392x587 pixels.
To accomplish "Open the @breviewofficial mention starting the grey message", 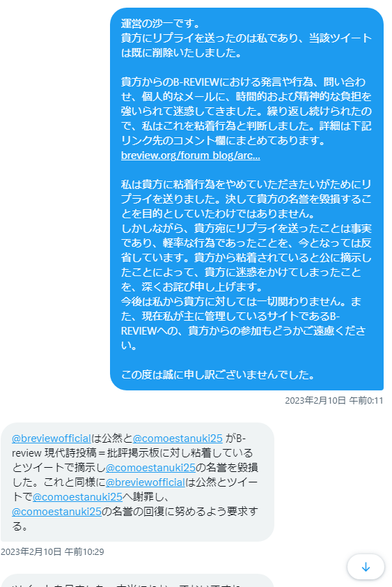I will click(x=52, y=438).
